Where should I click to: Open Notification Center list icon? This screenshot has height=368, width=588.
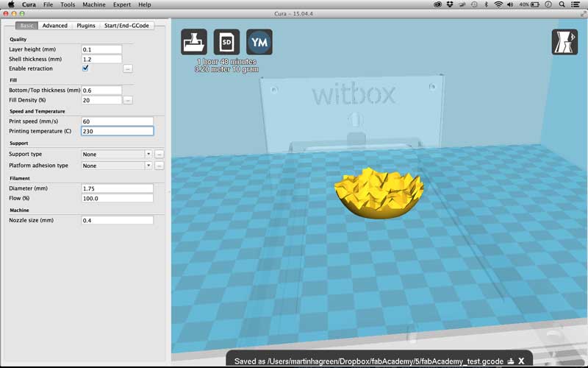576,4
